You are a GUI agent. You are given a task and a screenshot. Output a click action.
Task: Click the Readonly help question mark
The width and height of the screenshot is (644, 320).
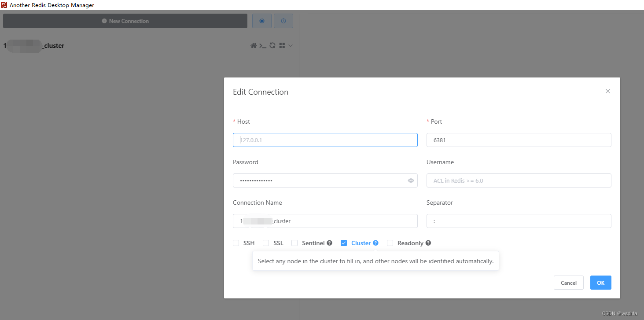(428, 243)
